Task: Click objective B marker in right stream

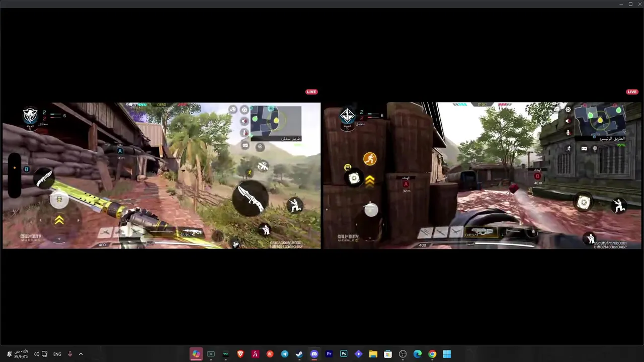Action: 537,176
